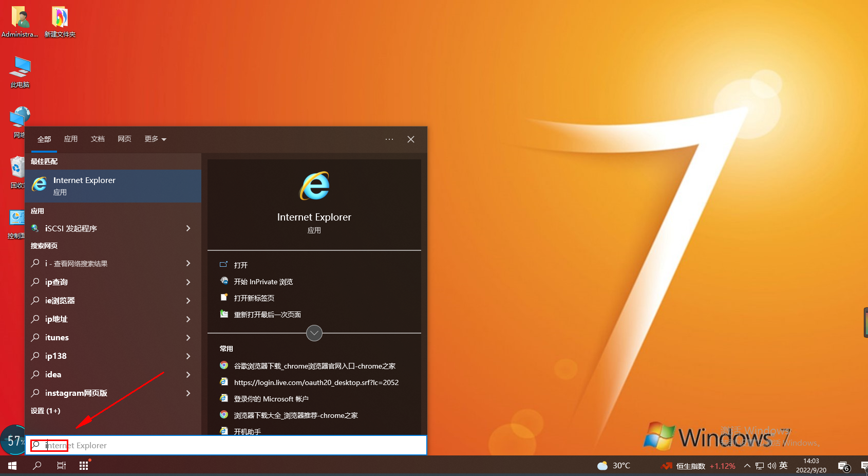Open Task View on the taskbar
868x476 pixels.
(61, 466)
